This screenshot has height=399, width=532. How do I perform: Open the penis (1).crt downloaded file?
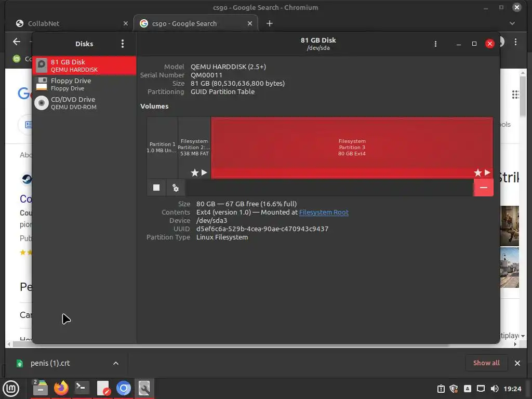click(x=50, y=363)
